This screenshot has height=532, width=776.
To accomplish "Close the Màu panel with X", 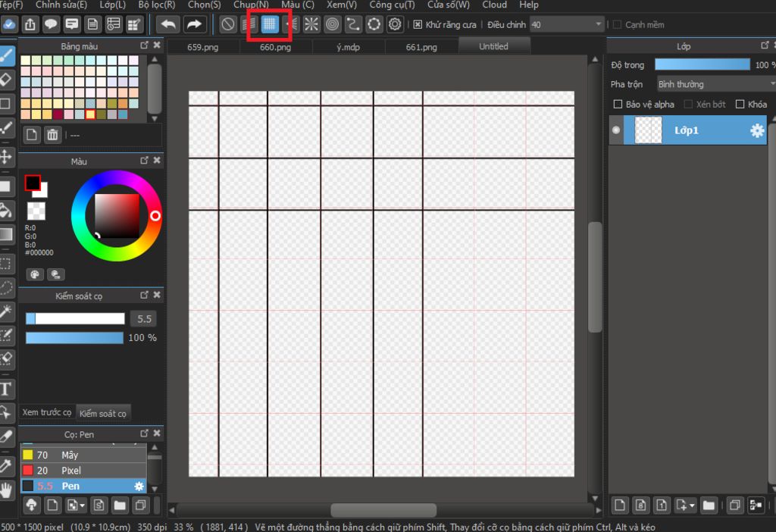I will point(157,161).
